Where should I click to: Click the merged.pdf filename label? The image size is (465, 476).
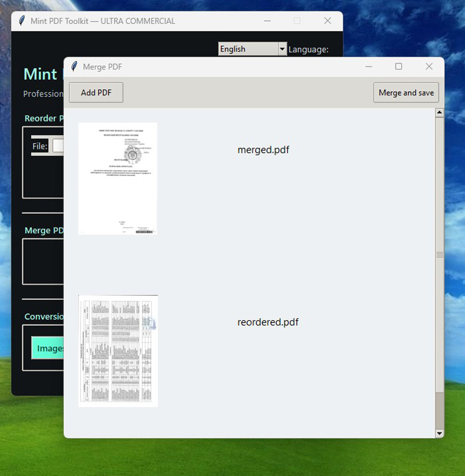pos(263,150)
